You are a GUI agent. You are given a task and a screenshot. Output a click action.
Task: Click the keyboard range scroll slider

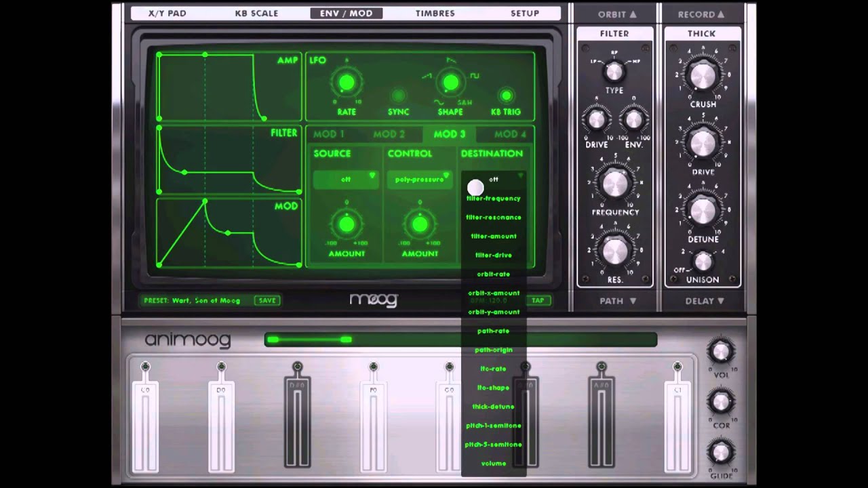[309, 340]
